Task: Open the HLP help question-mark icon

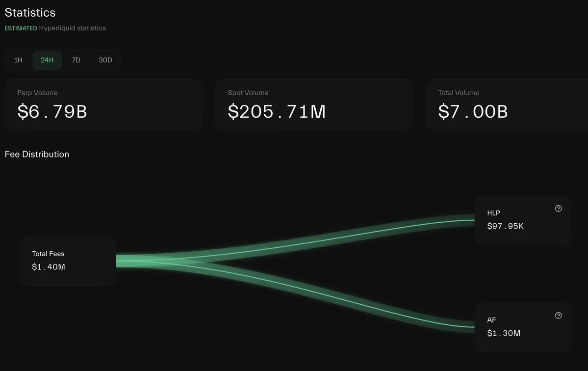Action: [559, 209]
